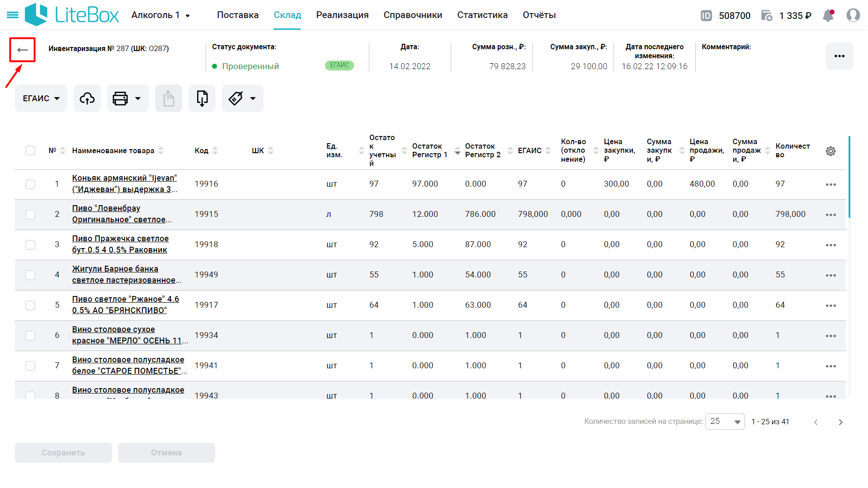This screenshot has width=868, height=488.
Task: Click the Сохранить button
Action: pyautogui.click(x=63, y=453)
